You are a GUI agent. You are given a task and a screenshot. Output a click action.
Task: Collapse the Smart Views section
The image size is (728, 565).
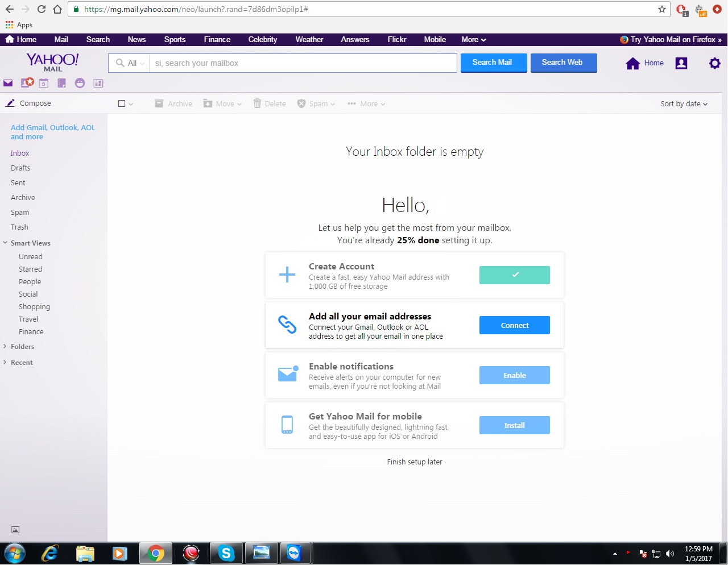pos(5,243)
